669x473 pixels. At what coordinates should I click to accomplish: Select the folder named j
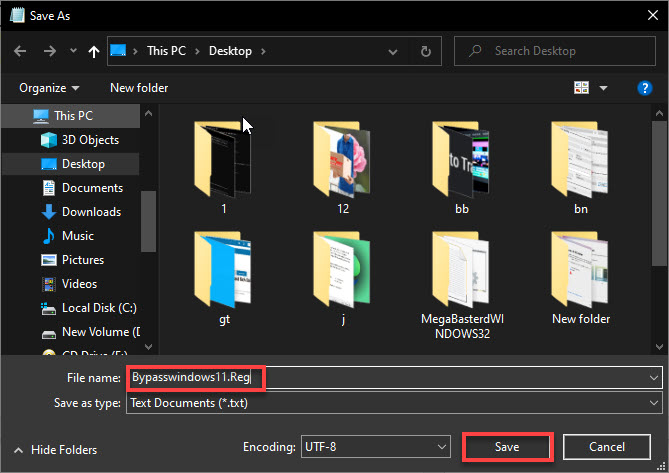(343, 278)
